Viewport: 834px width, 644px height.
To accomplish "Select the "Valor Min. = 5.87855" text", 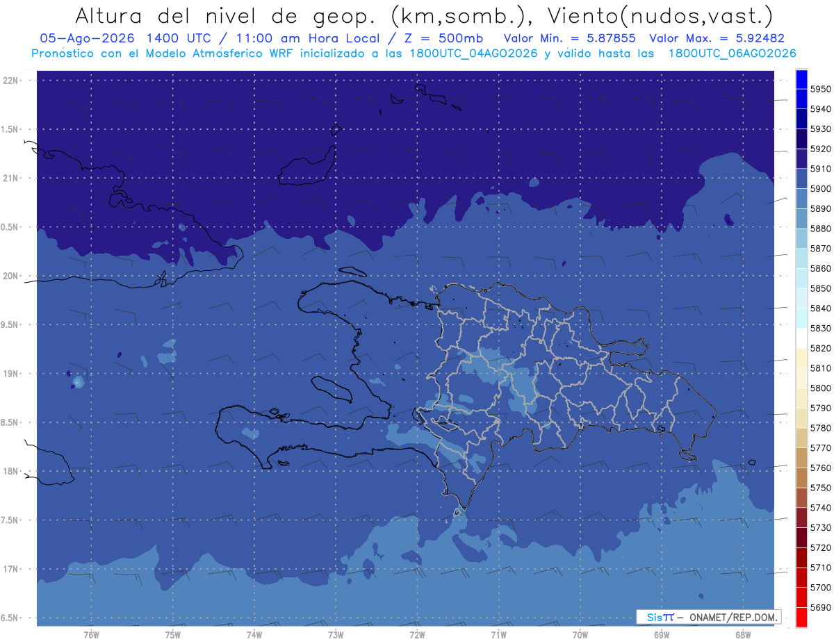I will 570,39.
